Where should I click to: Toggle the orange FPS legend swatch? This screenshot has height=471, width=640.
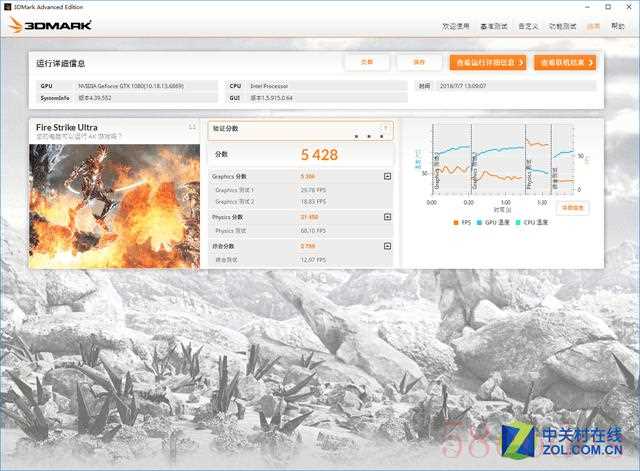click(x=456, y=222)
